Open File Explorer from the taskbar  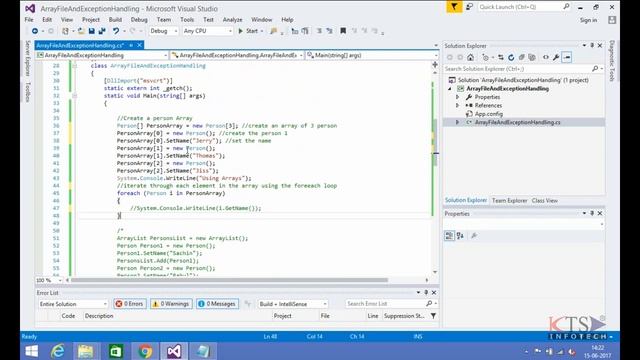(x=86, y=351)
